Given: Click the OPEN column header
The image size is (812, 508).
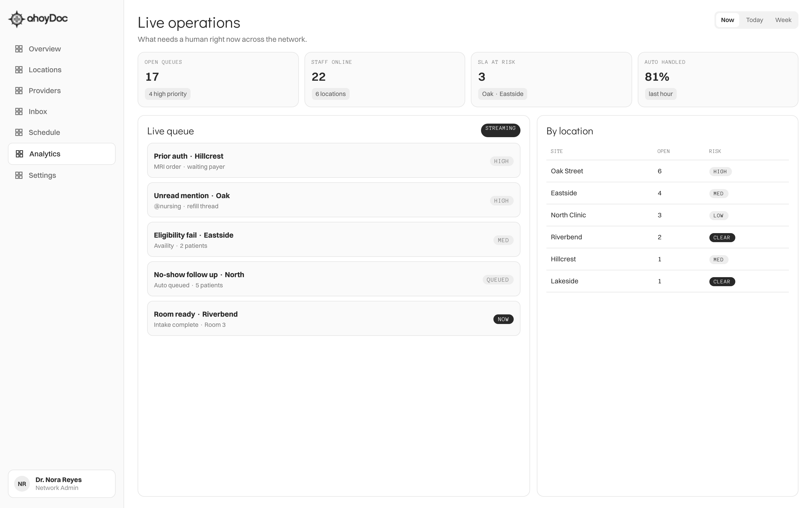Looking at the screenshot, I should (663, 152).
